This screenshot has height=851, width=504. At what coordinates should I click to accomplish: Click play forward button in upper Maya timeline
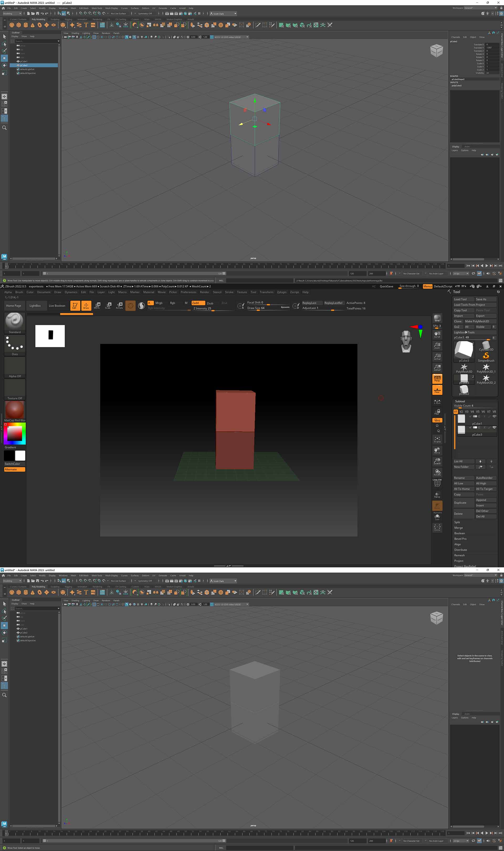point(486,266)
